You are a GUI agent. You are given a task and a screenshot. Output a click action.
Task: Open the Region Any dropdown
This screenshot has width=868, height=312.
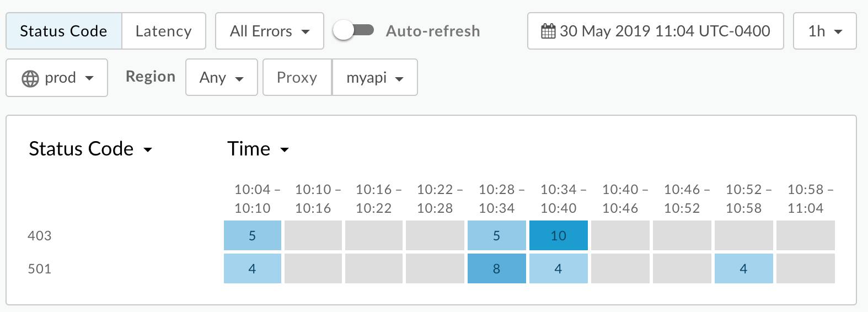click(x=221, y=78)
